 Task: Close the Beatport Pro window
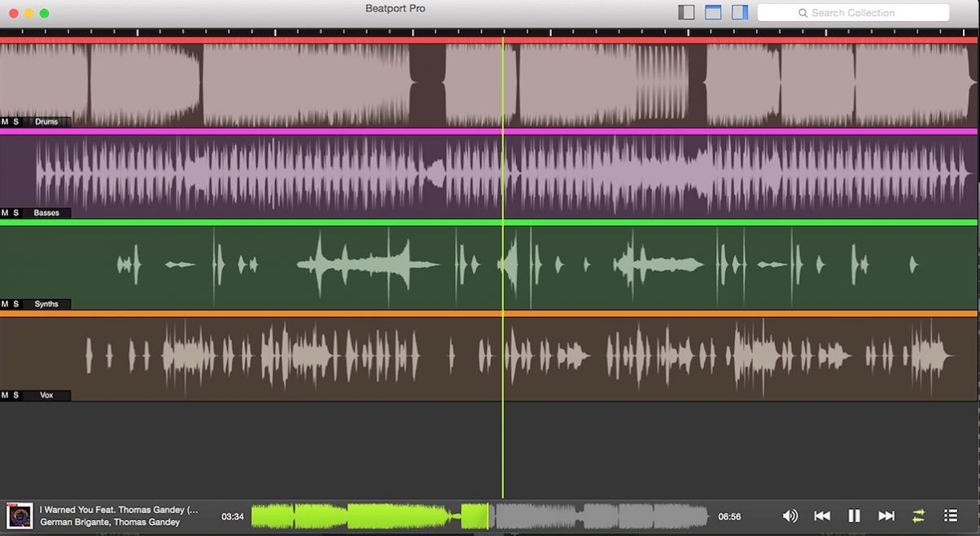pyautogui.click(x=14, y=13)
